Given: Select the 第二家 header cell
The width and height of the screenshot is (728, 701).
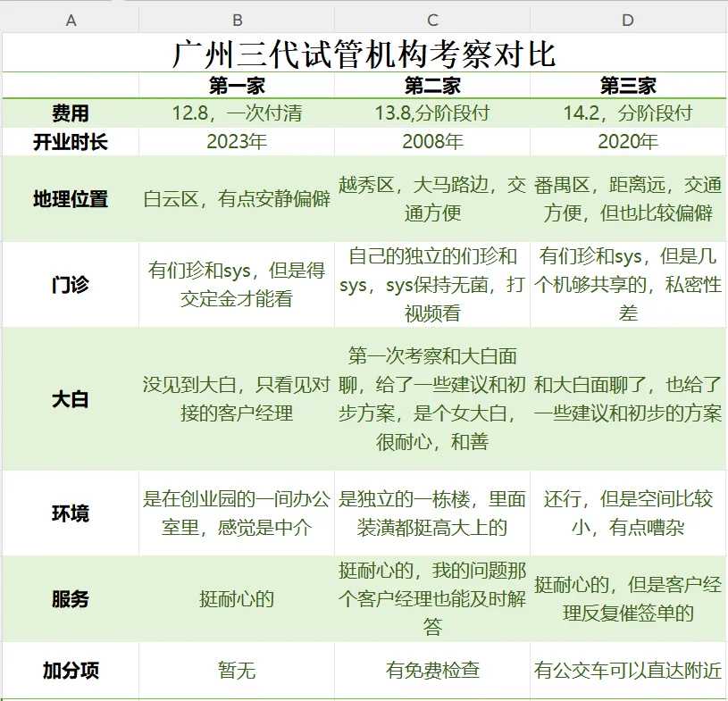Looking at the screenshot, I should click(x=432, y=86).
